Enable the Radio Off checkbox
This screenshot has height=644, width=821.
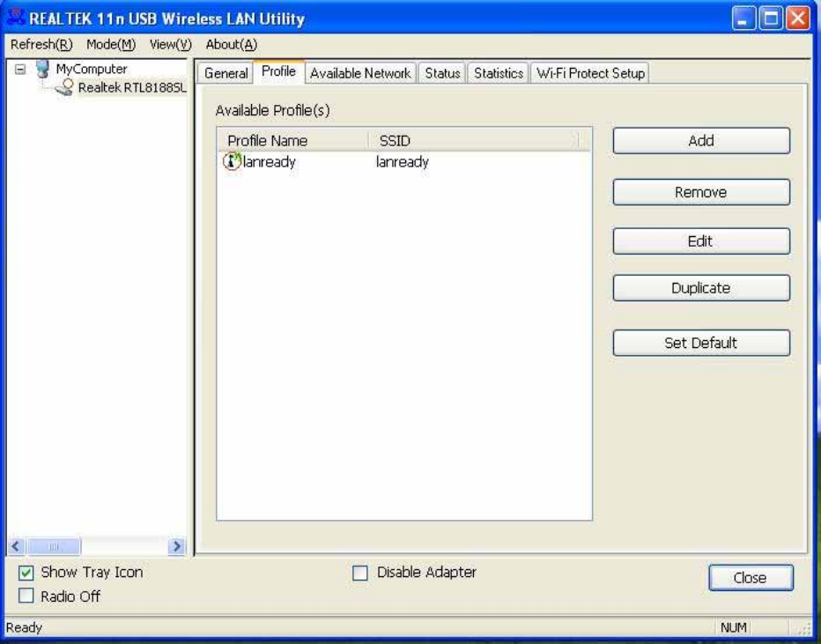(26, 596)
